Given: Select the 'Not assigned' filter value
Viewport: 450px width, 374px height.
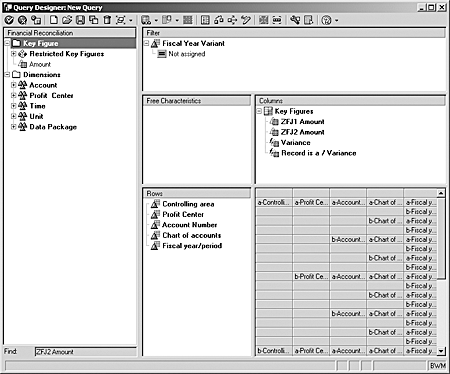Looking at the screenshot, I should click(187, 54).
